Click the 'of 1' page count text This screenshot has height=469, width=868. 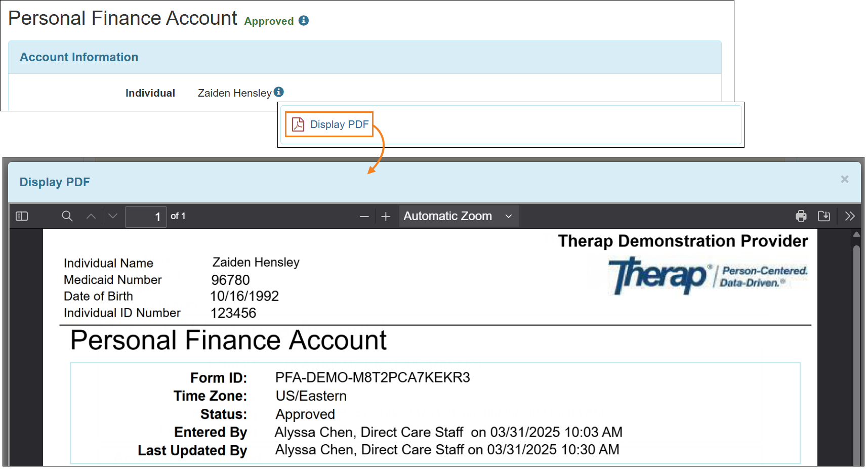point(178,216)
